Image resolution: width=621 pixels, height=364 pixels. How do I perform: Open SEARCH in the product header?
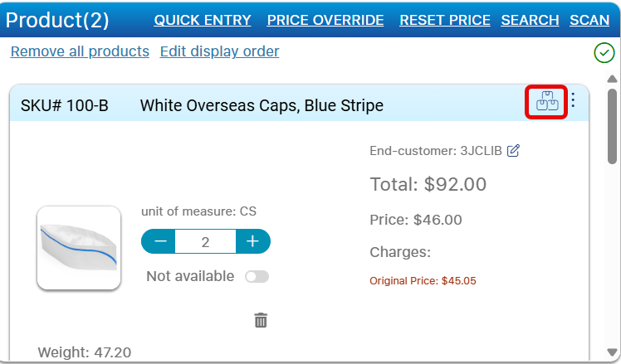point(530,20)
